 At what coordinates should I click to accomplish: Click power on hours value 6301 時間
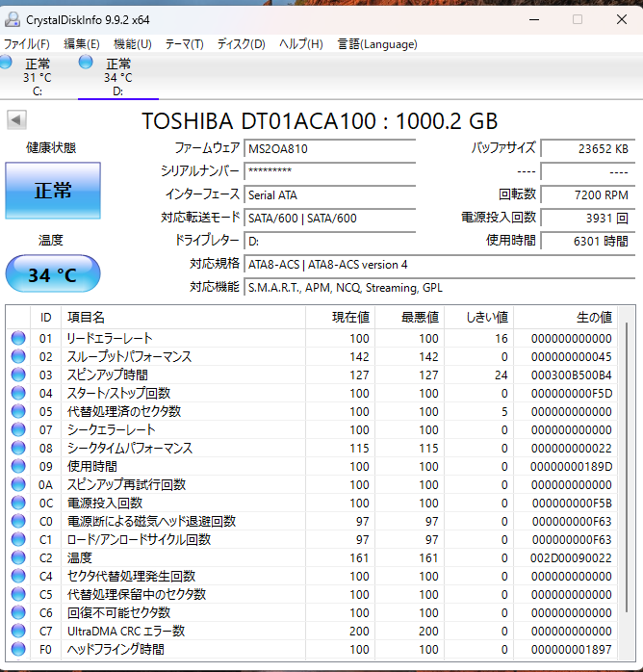pos(587,242)
